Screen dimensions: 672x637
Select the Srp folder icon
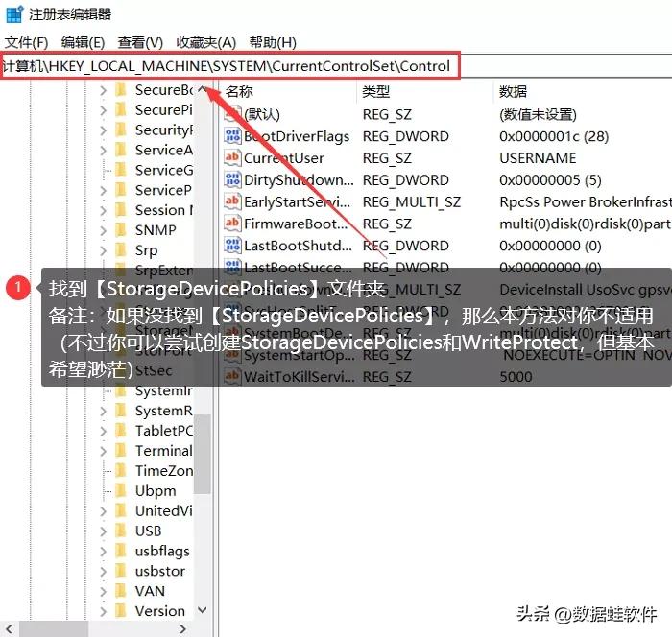(121, 249)
